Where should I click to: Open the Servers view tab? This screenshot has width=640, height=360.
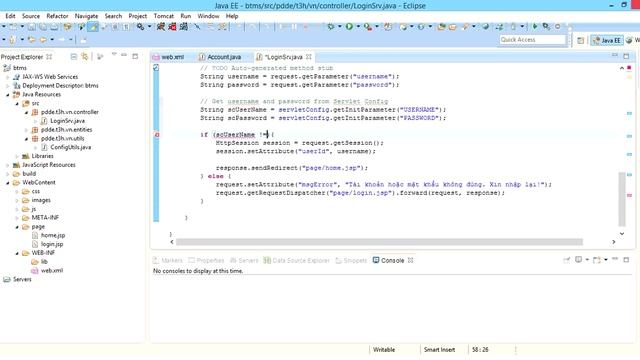point(244,260)
